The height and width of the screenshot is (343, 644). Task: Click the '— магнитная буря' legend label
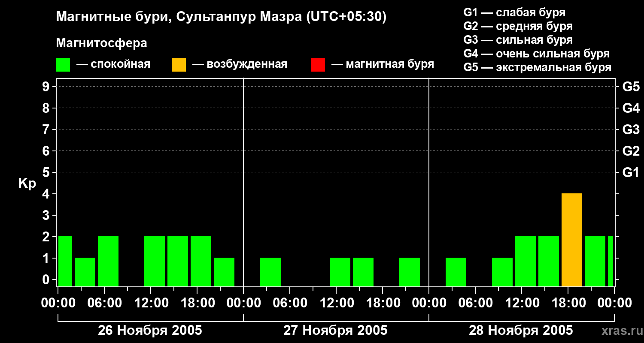coord(383,65)
